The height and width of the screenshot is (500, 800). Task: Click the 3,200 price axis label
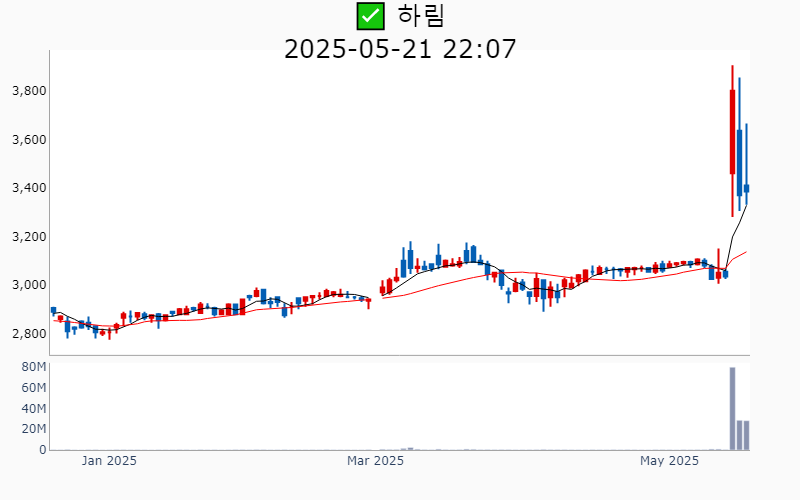29,237
